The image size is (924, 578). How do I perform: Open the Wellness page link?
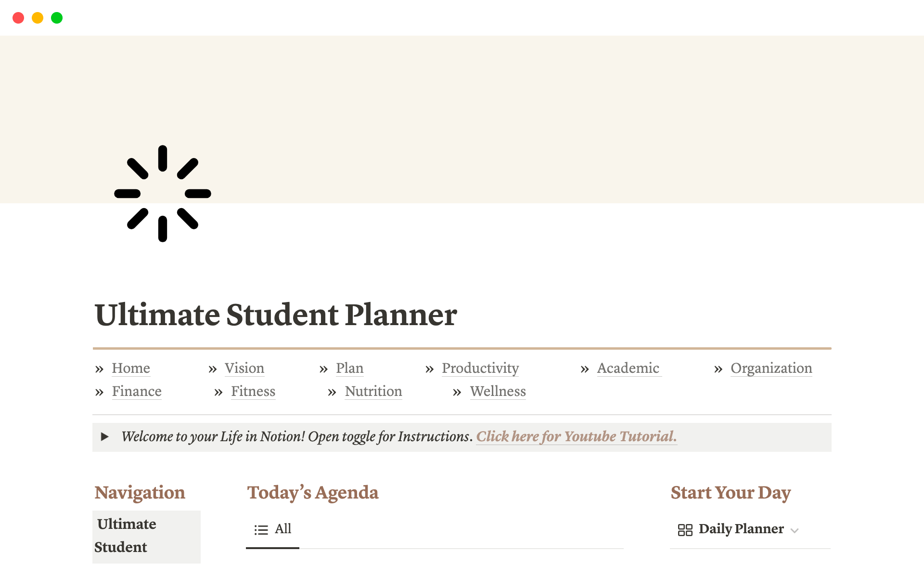pyautogui.click(x=498, y=392)
